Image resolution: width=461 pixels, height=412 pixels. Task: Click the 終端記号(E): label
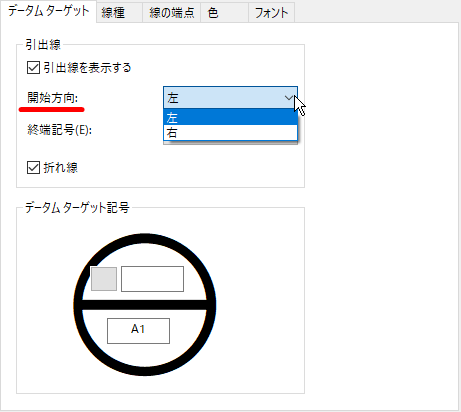tap(59, 130)
